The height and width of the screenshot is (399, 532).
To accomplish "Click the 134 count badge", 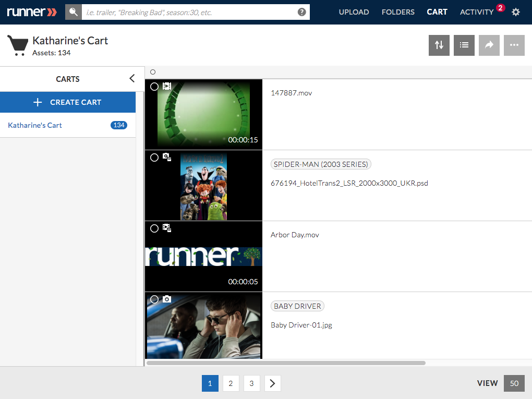I will click(x=119, y=125).
